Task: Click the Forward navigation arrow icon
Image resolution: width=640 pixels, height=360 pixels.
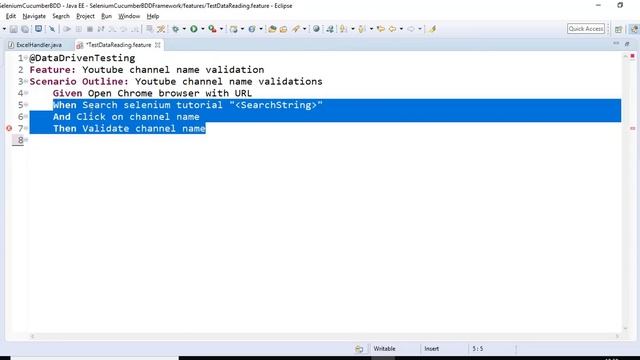Action: click(411, 29)
